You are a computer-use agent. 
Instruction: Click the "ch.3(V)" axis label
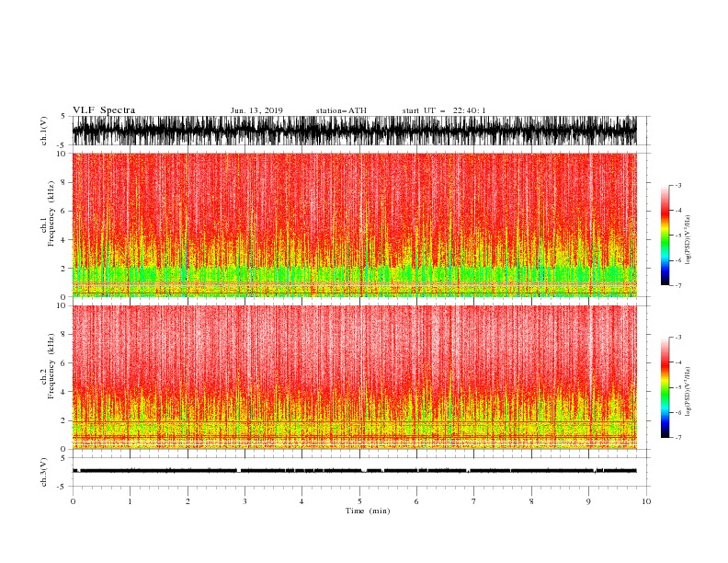click(44, 472)
